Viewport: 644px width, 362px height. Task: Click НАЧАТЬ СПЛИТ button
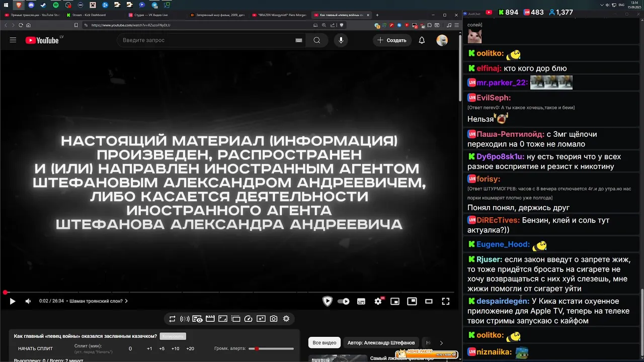pyautogui.click(x=35, y=348)
